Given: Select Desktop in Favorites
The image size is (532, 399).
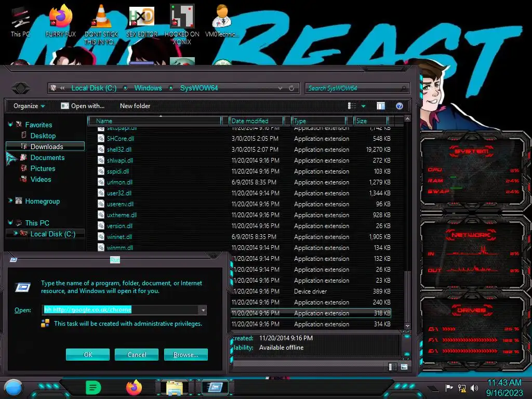Looking at the screenshot, I should click(43, 136).
